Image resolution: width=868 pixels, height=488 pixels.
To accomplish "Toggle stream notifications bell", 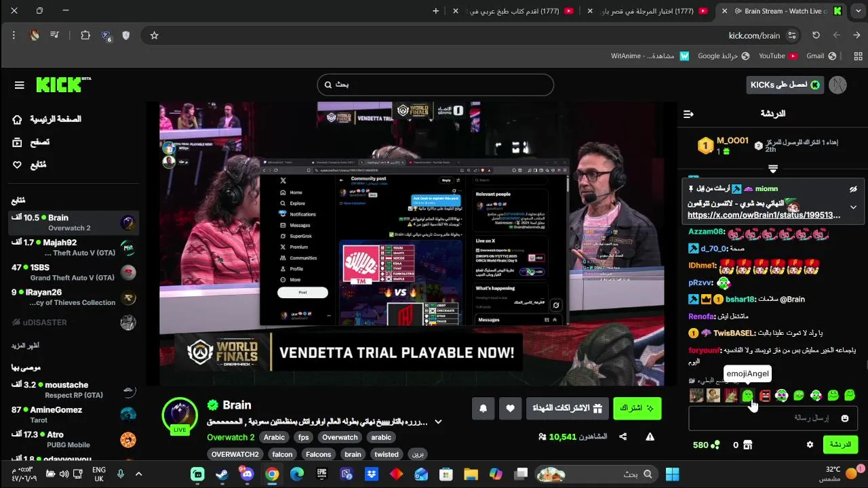I will (484, 408).
